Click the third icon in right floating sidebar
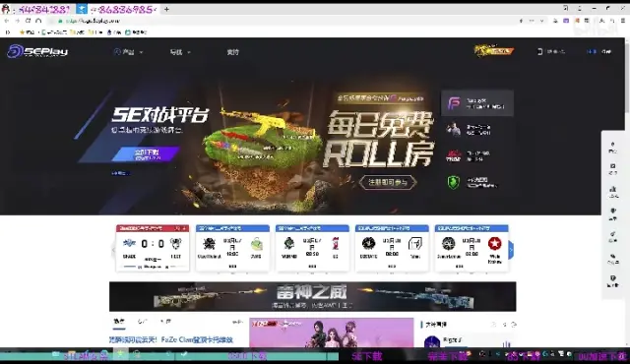Image resolution: width=630 pixels, height=364 pixels. tap(612, 192)
